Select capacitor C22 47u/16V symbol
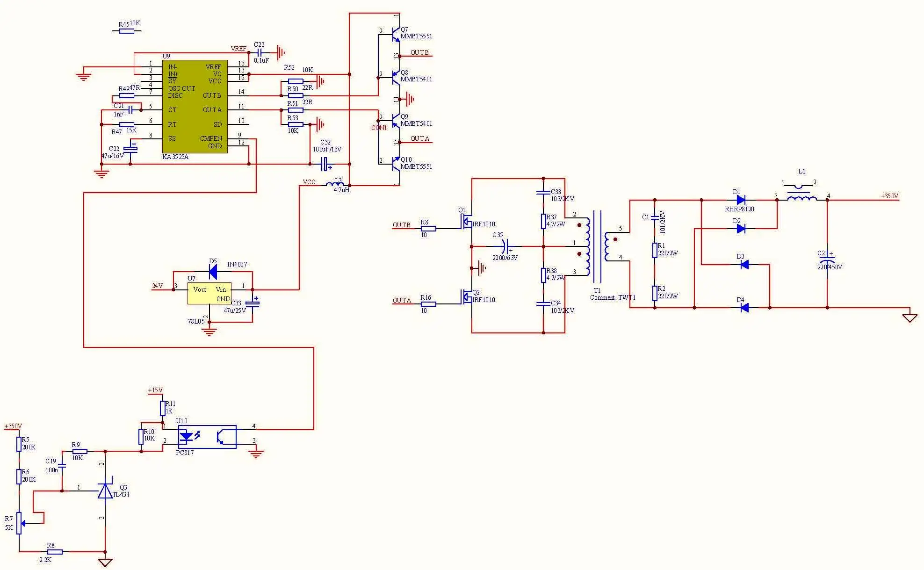This screenshot has width=924, height=570. tap(130, 148)
